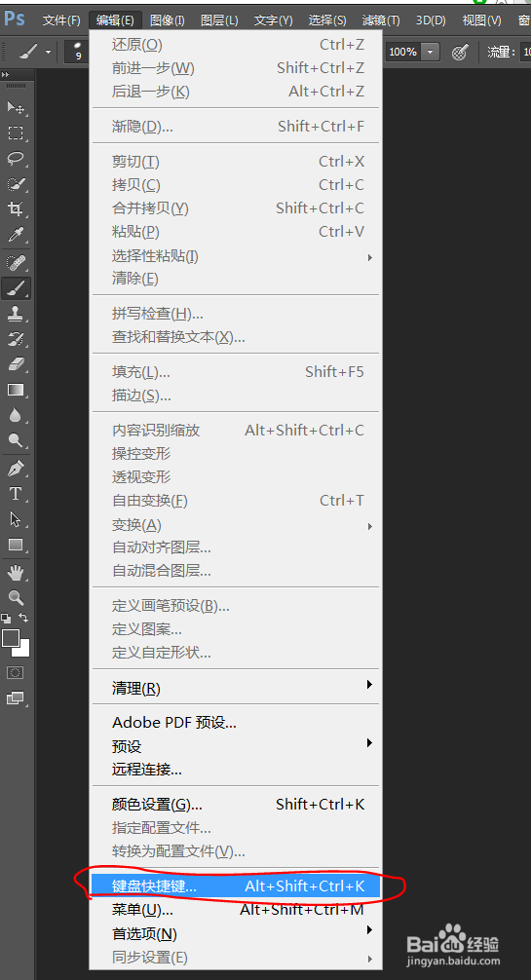Select the History Brush tool
The height and width of the screenshot is (980, 531).
[16, 339]
